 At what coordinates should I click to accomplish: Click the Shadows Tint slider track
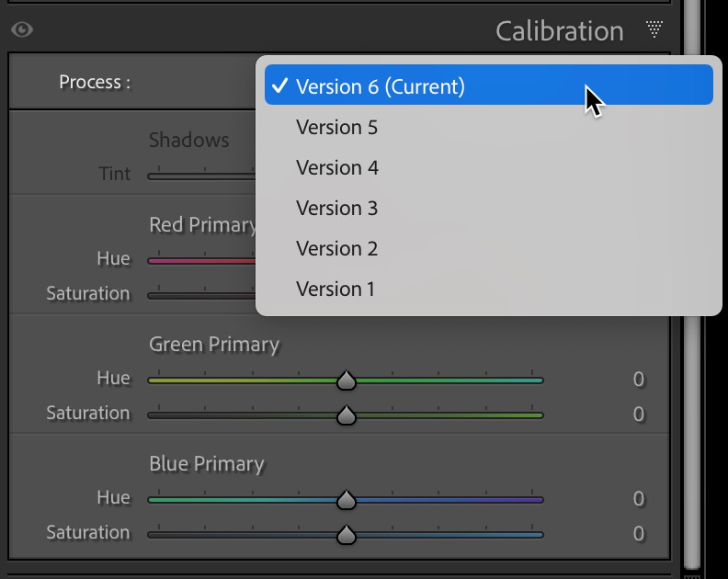coord(200,176)
